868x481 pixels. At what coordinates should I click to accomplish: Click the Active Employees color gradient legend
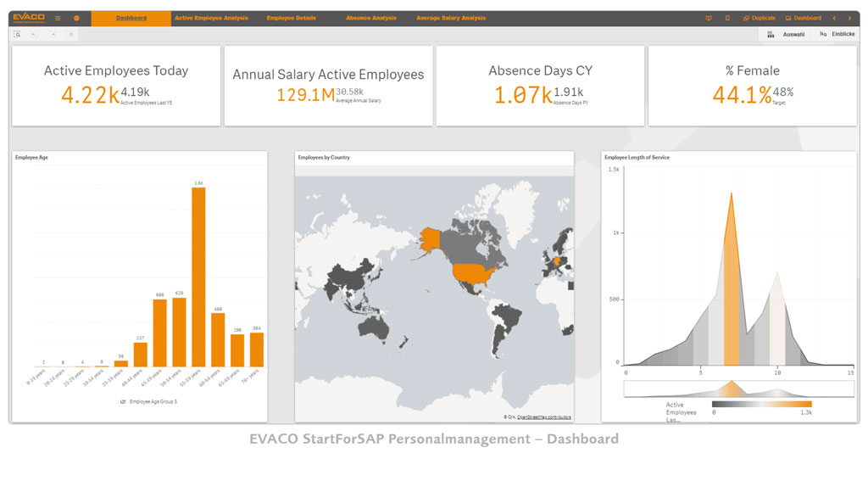tap(762, 405)
